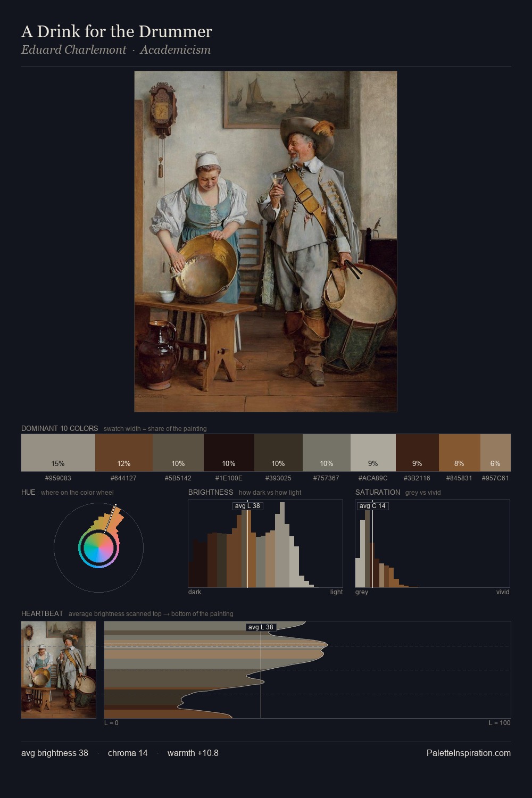Click the 'Academicism' style label
The height and width of the screenshot is (798, 532).
pos(176,50)
